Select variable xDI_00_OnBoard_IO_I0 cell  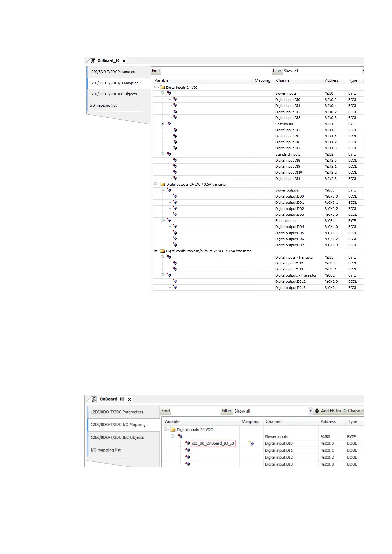(x=213, y=443)
